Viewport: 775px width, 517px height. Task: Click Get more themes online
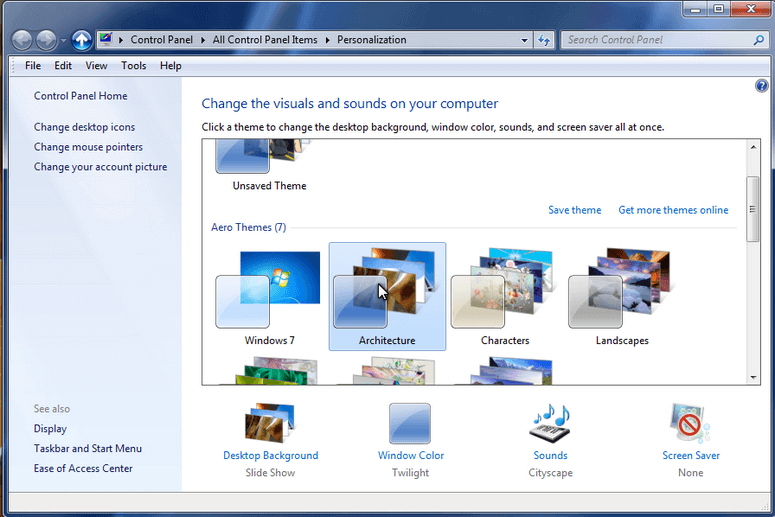click(x=673, y=210)
